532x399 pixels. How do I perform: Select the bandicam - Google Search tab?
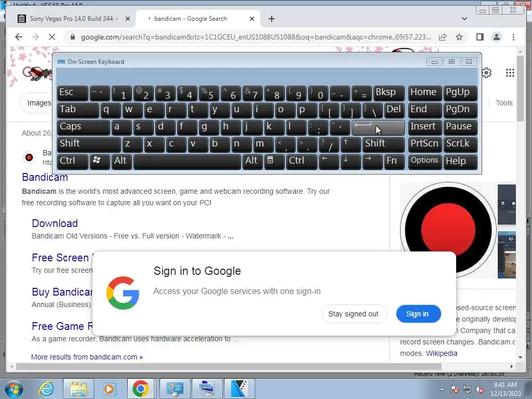[198, 19]
